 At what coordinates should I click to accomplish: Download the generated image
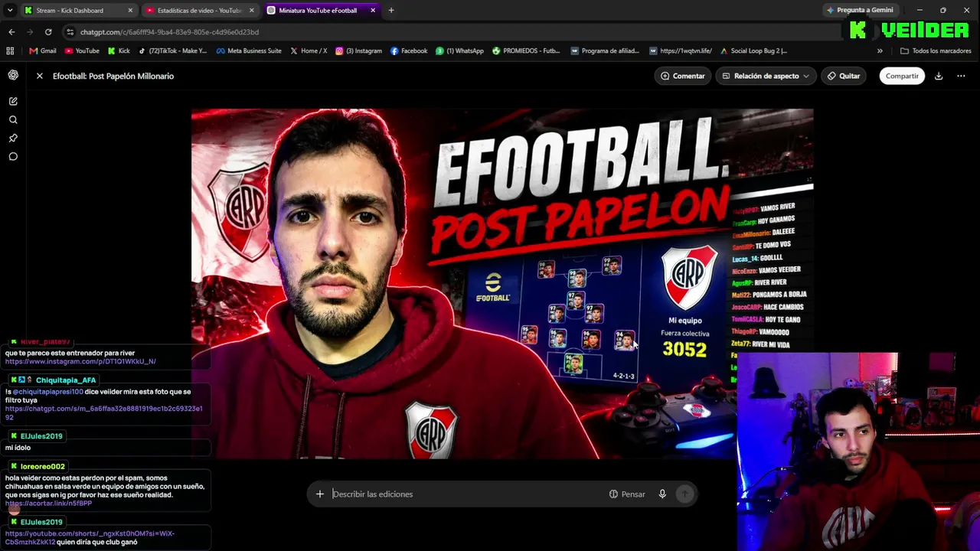[x=939, y=76]
